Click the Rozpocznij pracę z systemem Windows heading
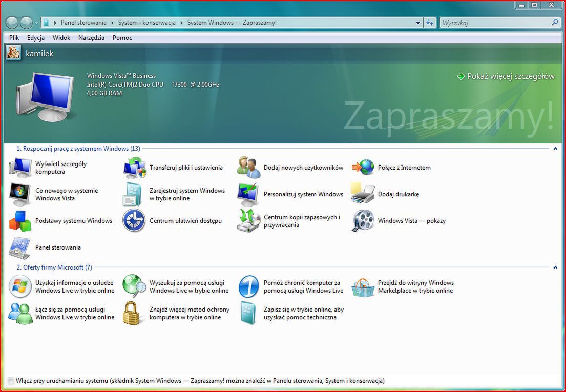566x392 pixels. click(78, 149)
